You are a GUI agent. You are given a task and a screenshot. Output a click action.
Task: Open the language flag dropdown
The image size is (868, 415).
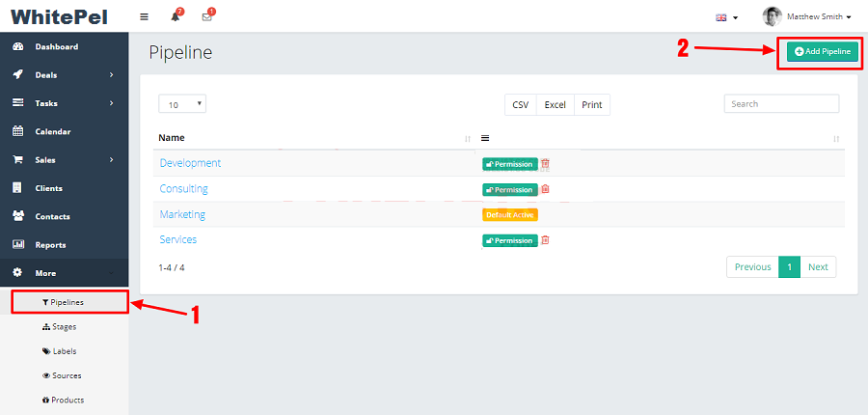(x=725, y=17)
